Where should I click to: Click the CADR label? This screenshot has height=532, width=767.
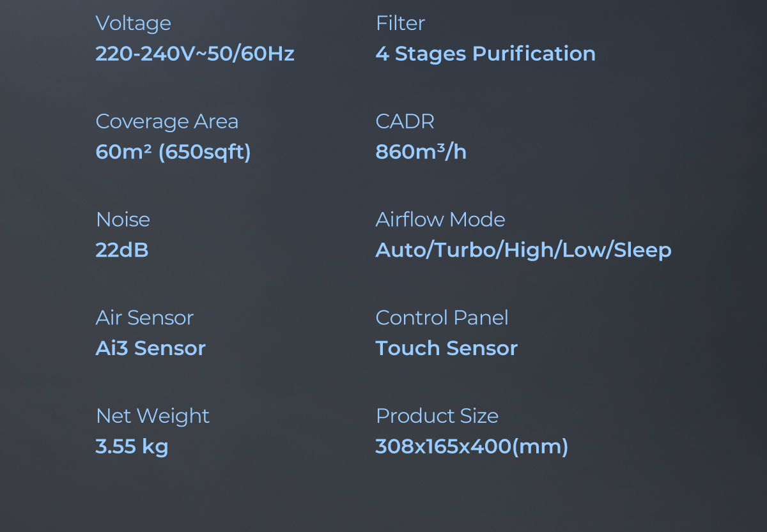click(405, 121)
